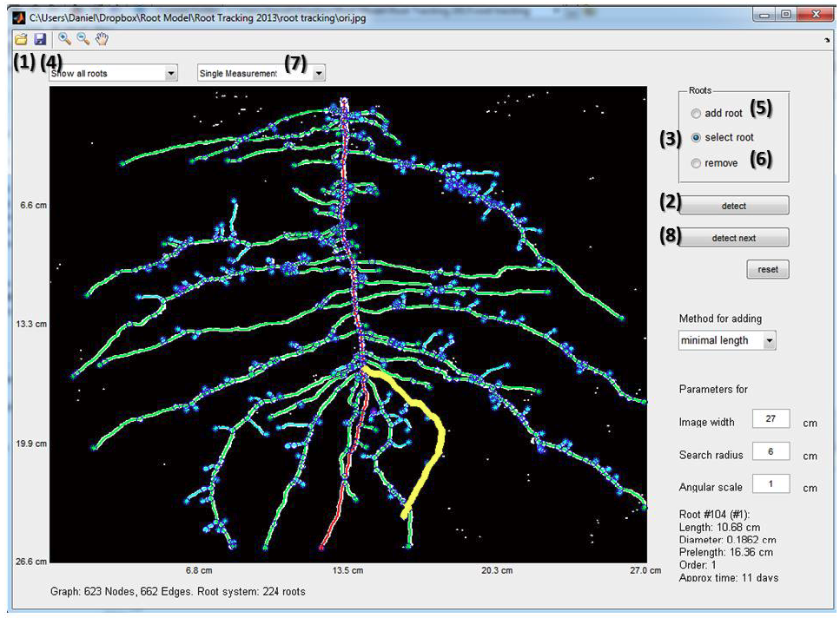
Task: Open the Single Measurement dropdown
Action: [x=261, y=73]
